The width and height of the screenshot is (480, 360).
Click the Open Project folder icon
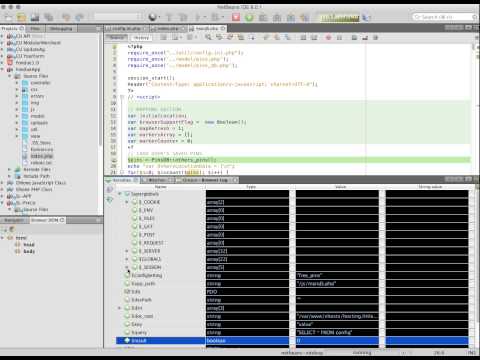coord(22,17)
